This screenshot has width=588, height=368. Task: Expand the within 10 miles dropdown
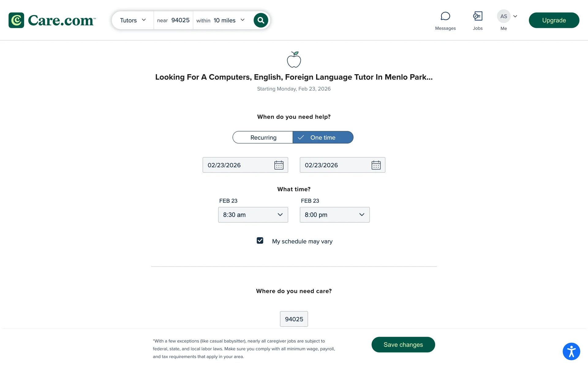click(221, 20)
